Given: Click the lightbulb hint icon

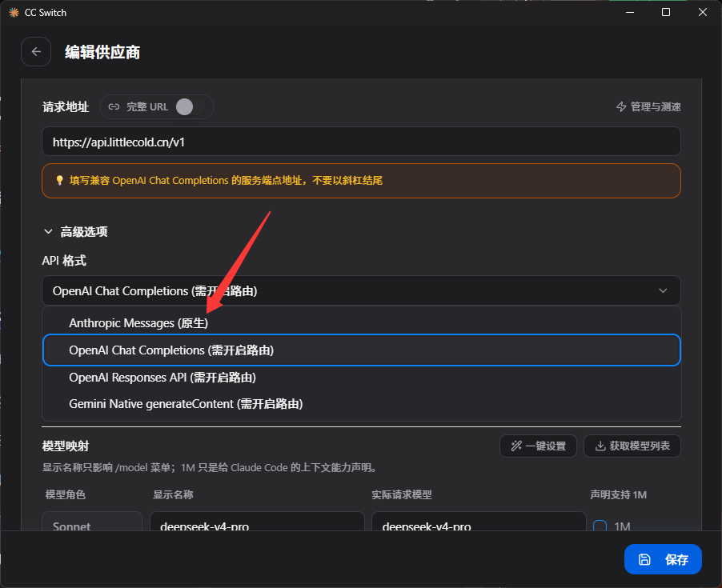Looking at the screenshot, I should coord(59,180).
